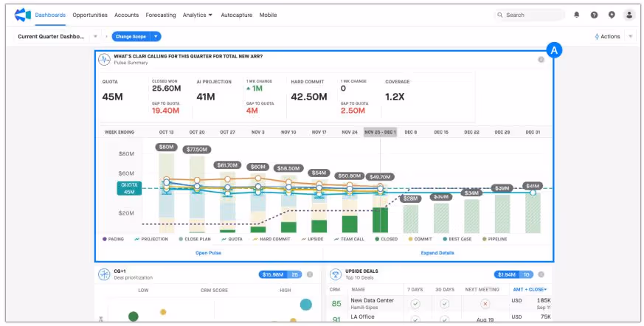Click the dark green bubble in CRM score chart
The image size is (644, 326).
(x=133, y=316)
